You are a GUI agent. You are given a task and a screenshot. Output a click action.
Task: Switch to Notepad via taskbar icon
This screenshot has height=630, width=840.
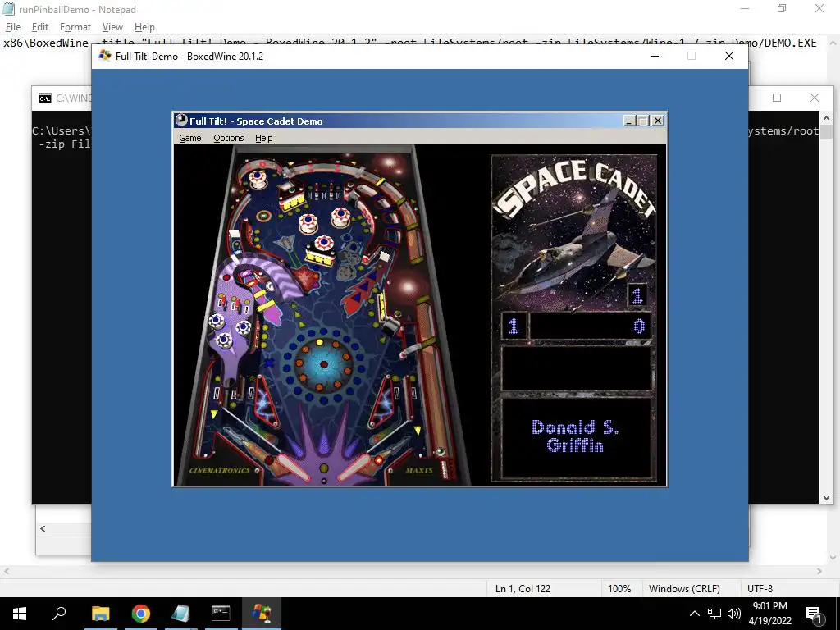point(180,614)
